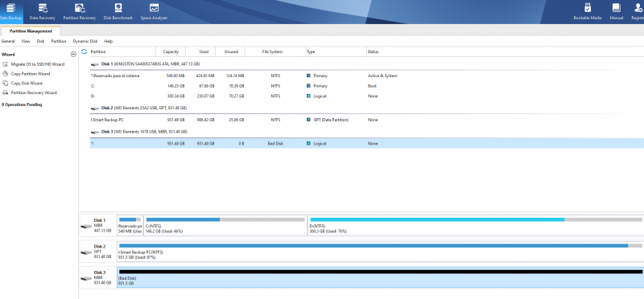The width and height of the screenshot is (644, 299).
Task: Open the Disk menu
Action: 40,42
